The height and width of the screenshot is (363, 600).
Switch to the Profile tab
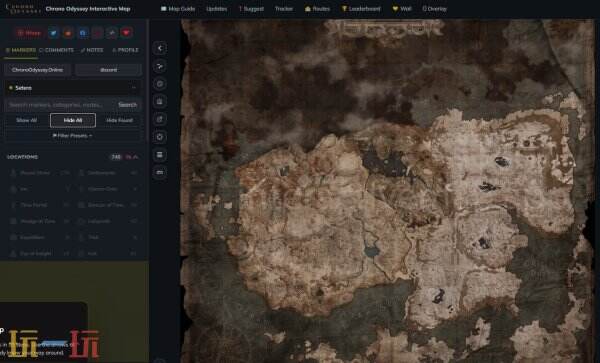[126, 50]
